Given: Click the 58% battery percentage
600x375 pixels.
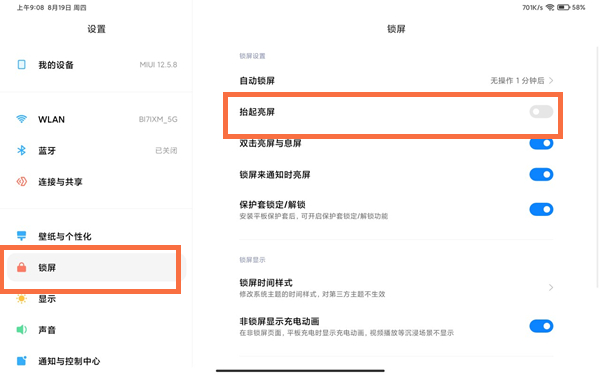Looking at the screenshot, I should click(579, 7).
